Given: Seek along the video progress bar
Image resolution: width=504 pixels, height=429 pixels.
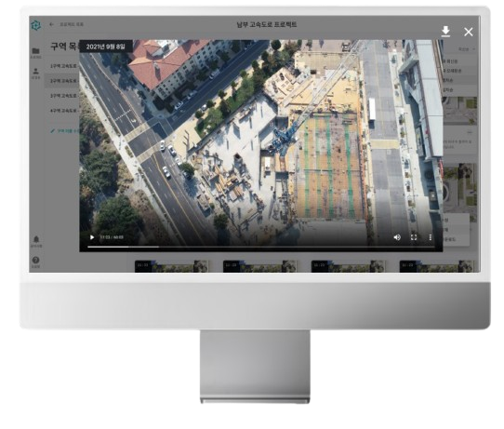Looking at the screenshot, I should pyautogui.click(x=260, y=247).
